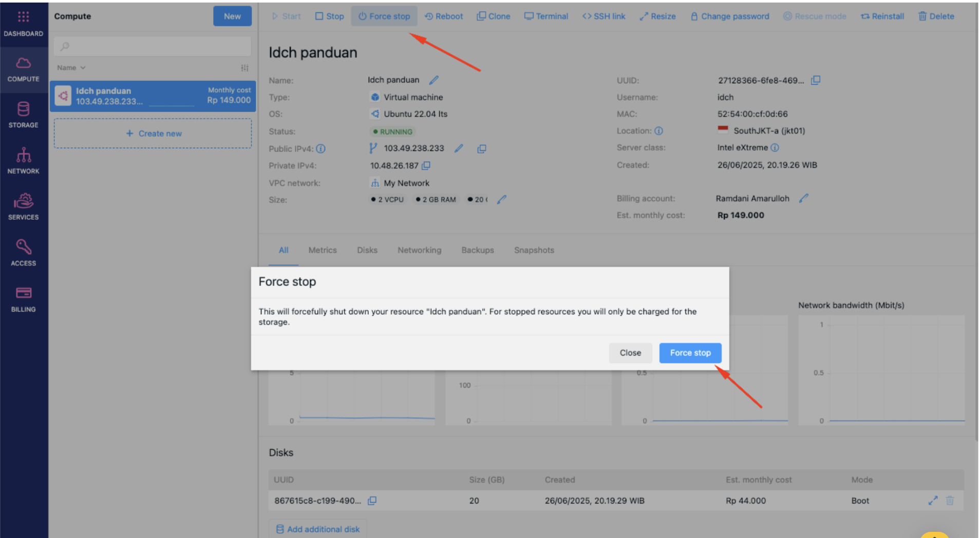Select the All tab
980x538 pixels.
click(x=284, y=251)
